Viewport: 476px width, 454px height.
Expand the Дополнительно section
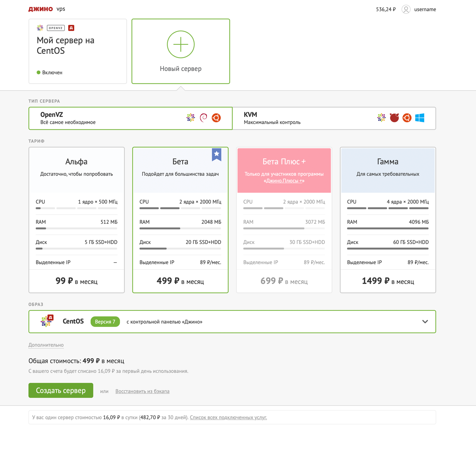pyautogui.click(x=46, y=345)
